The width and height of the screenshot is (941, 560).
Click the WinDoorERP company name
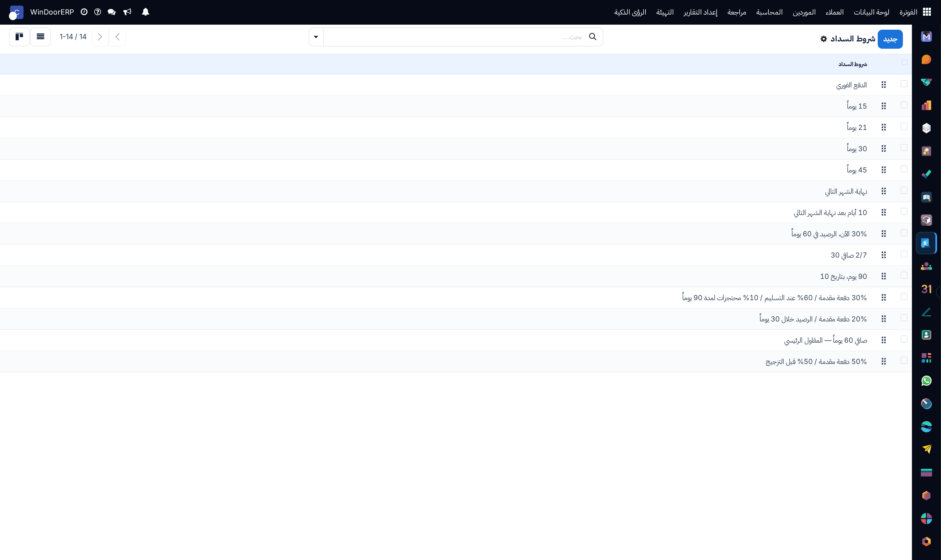[x=52, y=12]
